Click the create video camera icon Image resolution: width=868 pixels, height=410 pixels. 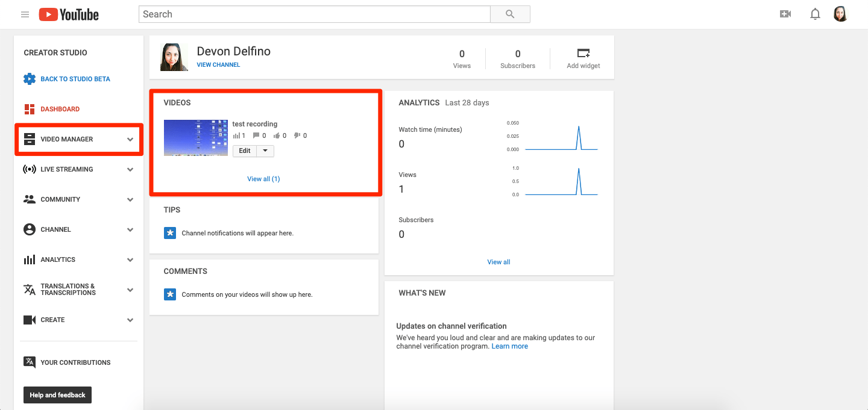(x=785, y=14)
